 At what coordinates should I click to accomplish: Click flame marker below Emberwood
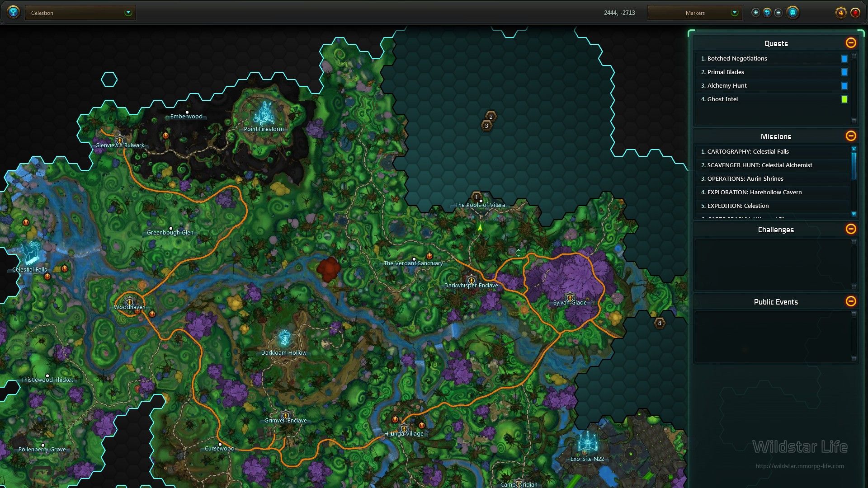[165, 135]
